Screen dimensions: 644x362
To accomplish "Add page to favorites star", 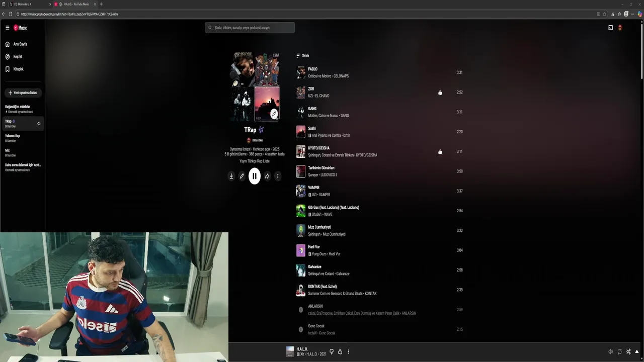I will point(604,14).
